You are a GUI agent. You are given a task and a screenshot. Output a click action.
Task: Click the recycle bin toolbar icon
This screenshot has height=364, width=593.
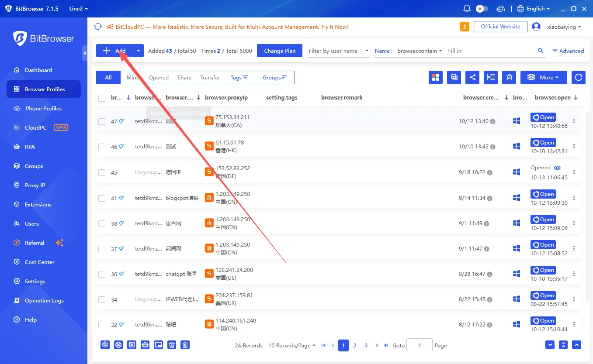[509, 77]
